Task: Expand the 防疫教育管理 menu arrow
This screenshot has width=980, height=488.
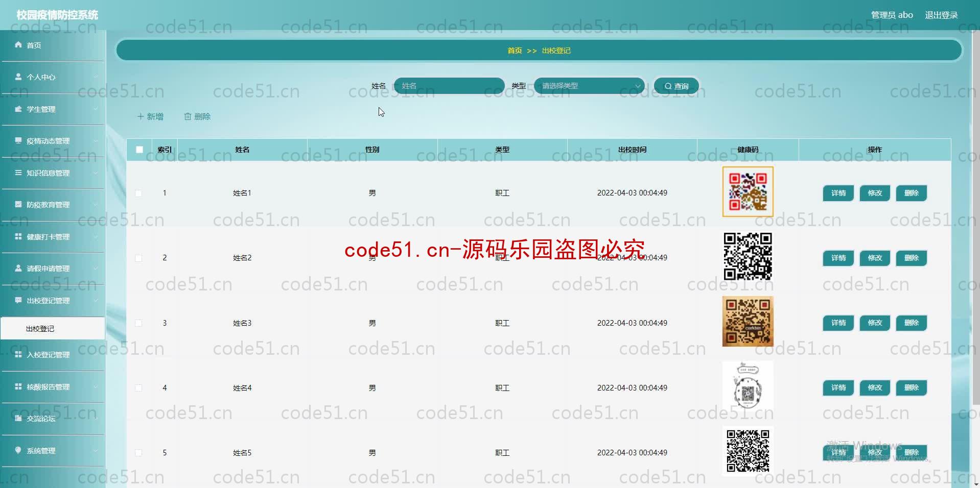Action: point(96,204)
